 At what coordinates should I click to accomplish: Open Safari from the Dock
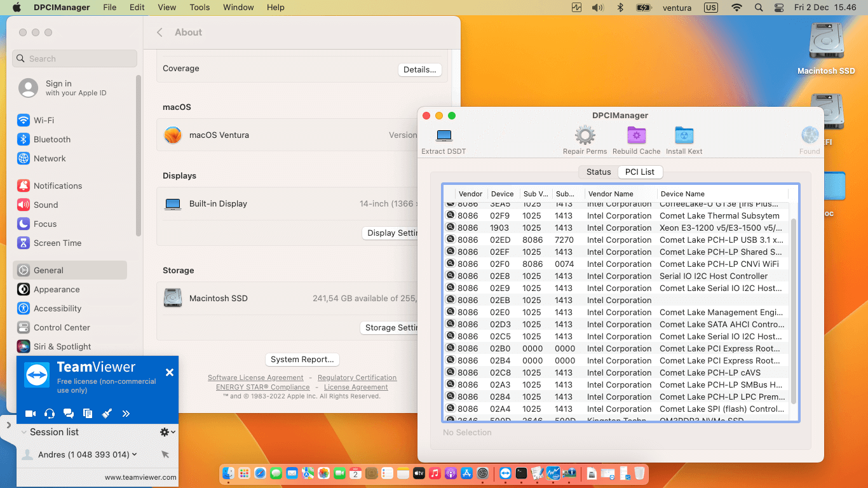260,473
